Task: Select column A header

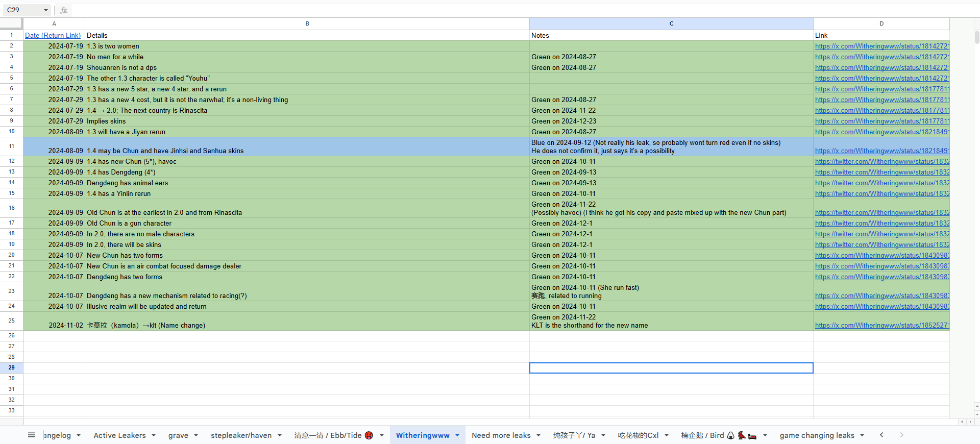Action: tap(54, 23)
